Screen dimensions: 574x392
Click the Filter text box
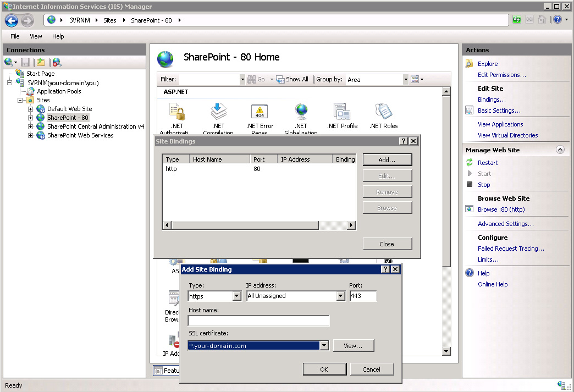210,79
